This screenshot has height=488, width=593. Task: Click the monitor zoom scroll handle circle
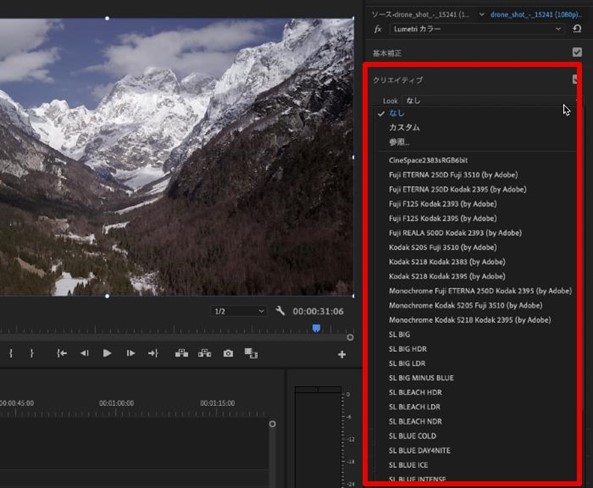click(x=350, y=337)
